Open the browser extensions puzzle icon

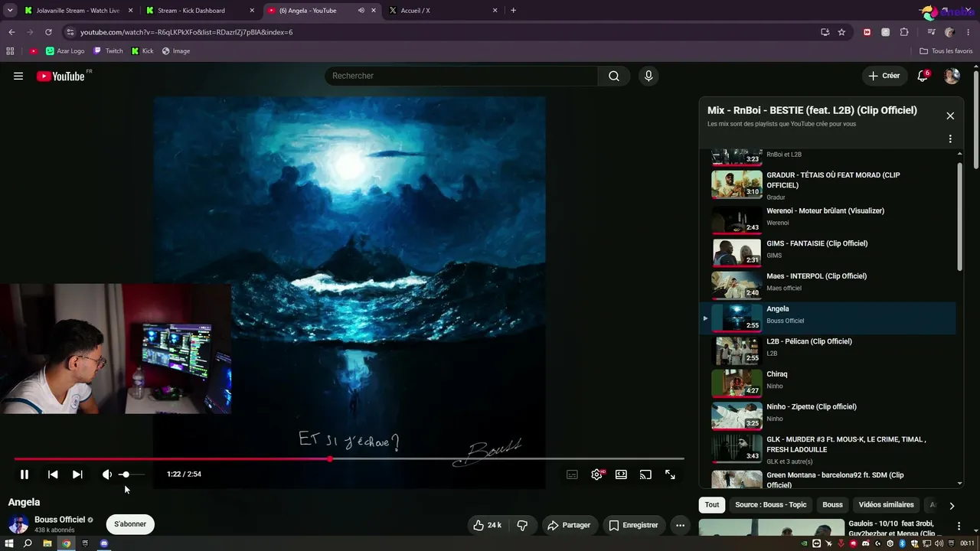(904, 32)
